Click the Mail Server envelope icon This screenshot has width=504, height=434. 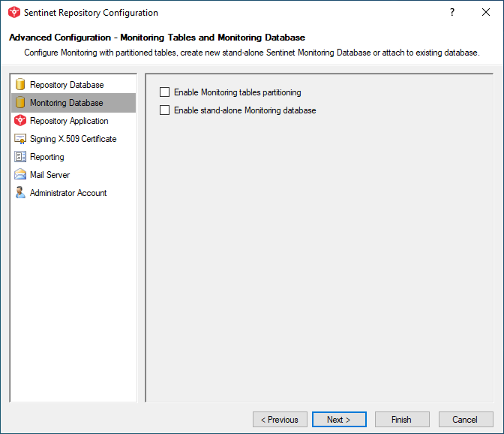click(20, 175)
